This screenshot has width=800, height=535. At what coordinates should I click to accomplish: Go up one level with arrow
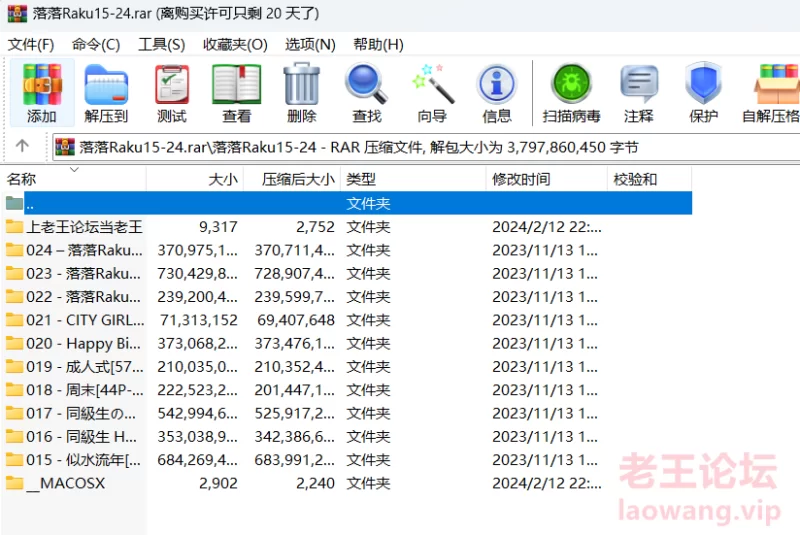pos(22,146)
